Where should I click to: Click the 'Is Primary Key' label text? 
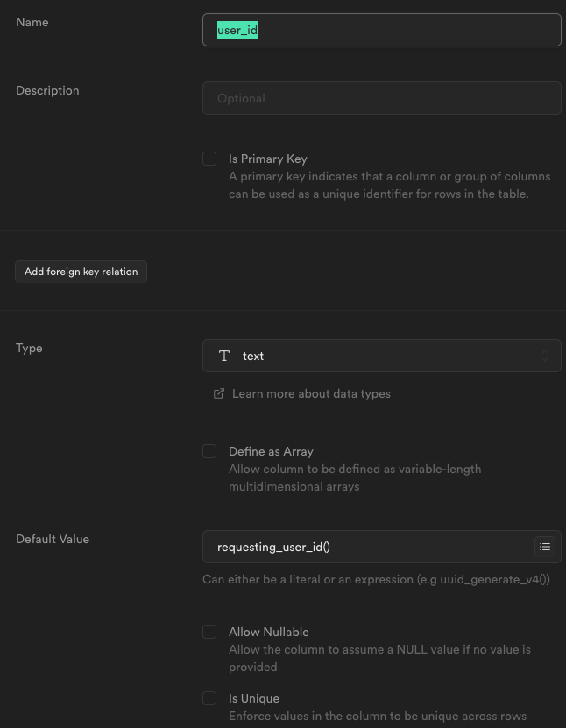(268, 159)
